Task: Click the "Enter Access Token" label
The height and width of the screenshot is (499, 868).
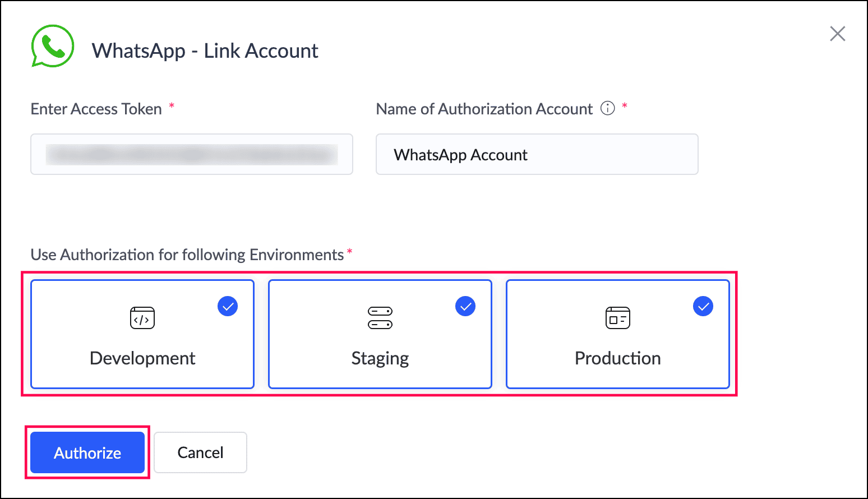Action: tap(96, 109)
